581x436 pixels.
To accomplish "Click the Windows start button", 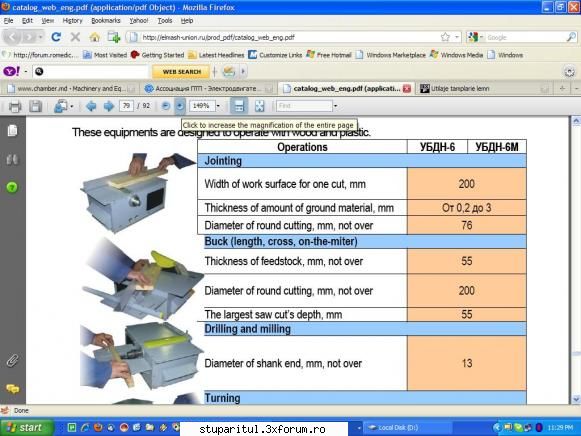I will [x=27, y=427].
